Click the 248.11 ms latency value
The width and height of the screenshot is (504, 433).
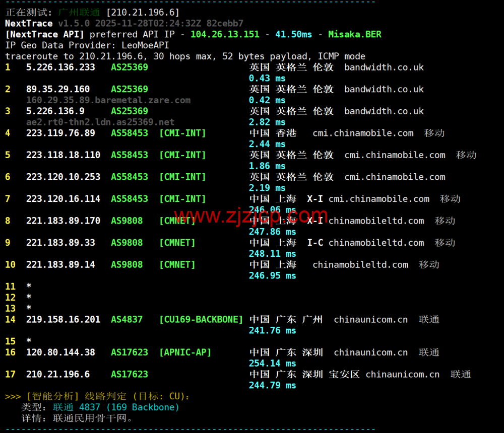pyautogui.click(x=272, y=253)
